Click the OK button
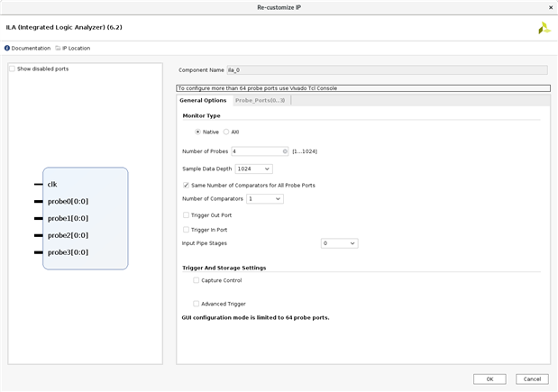This screenshot has width=558, height=392. coord(489,379)
